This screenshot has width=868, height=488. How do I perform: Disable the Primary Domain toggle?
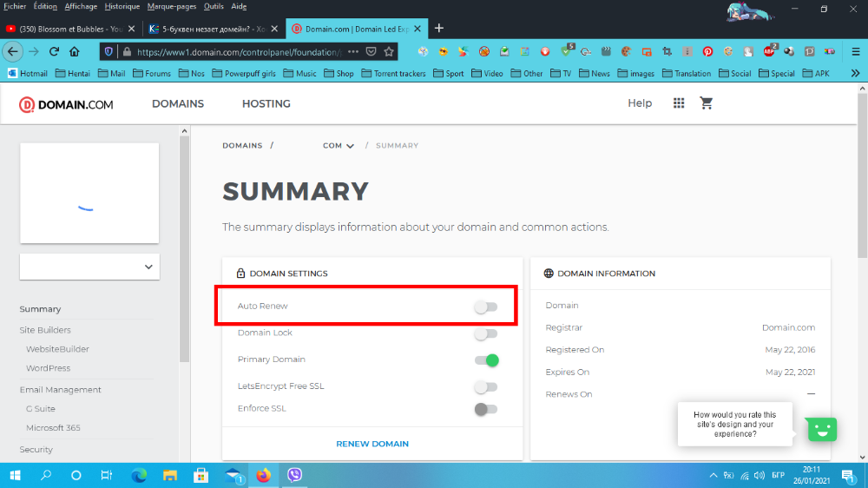point(487,360)
